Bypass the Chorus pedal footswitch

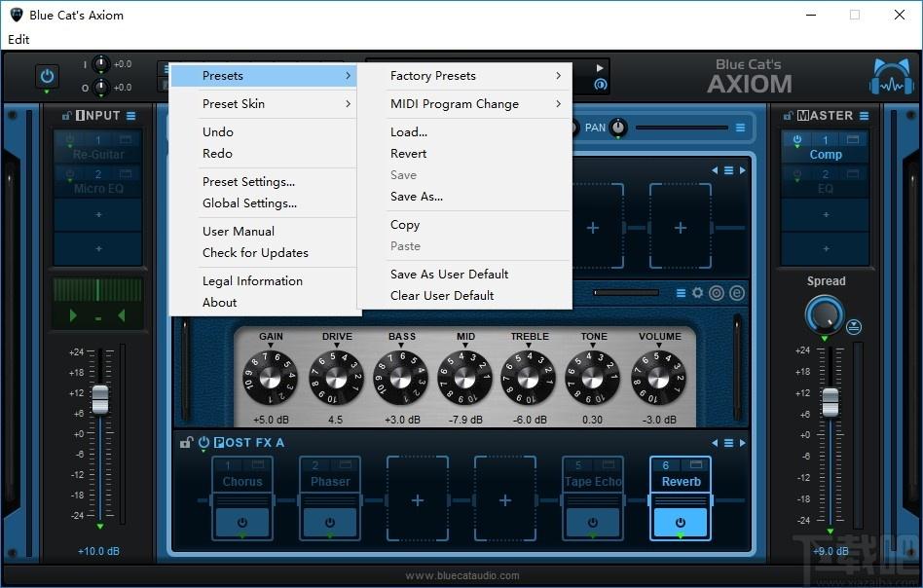[241, 522]
